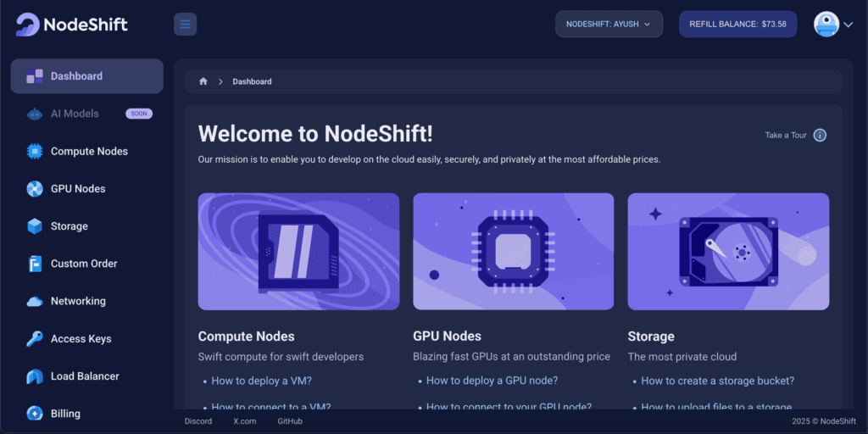Viewport: 868px width, 434px height.
Task: Click the Storage hard drive card image
Action: [728, 251]
